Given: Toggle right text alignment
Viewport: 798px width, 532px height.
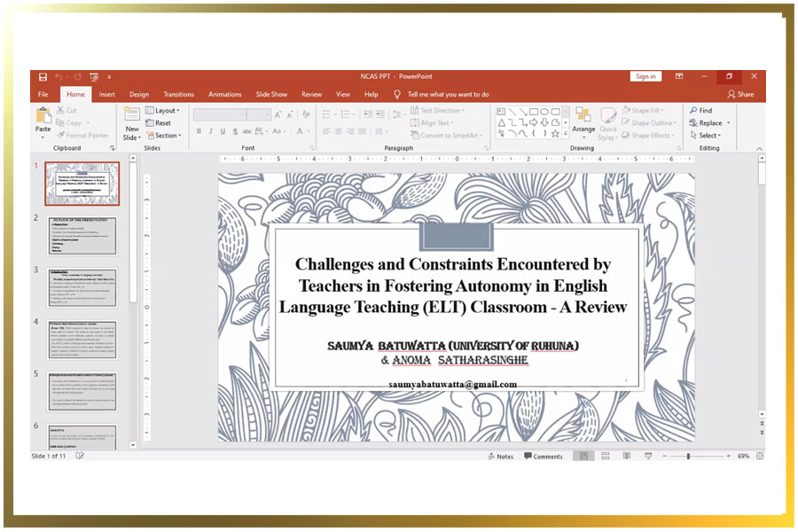Looking at the screenshot, I should click(x=350, y=131).
